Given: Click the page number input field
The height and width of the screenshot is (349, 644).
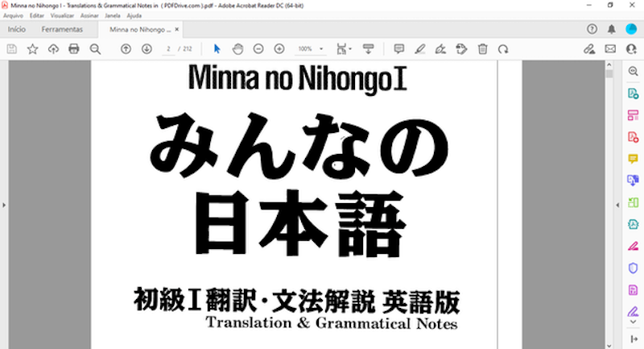Looking at the screenshot, I should pyautogui.click(x=168, y=49).
